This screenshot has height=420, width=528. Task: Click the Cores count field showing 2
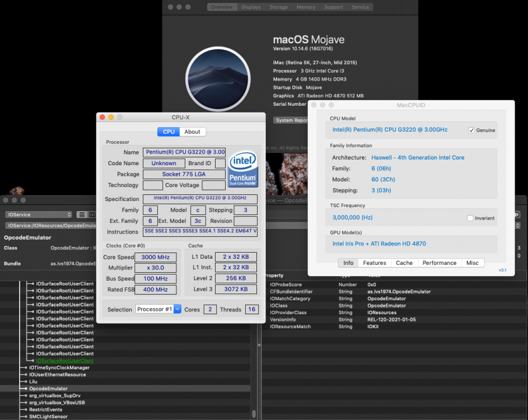click(210, 309)
